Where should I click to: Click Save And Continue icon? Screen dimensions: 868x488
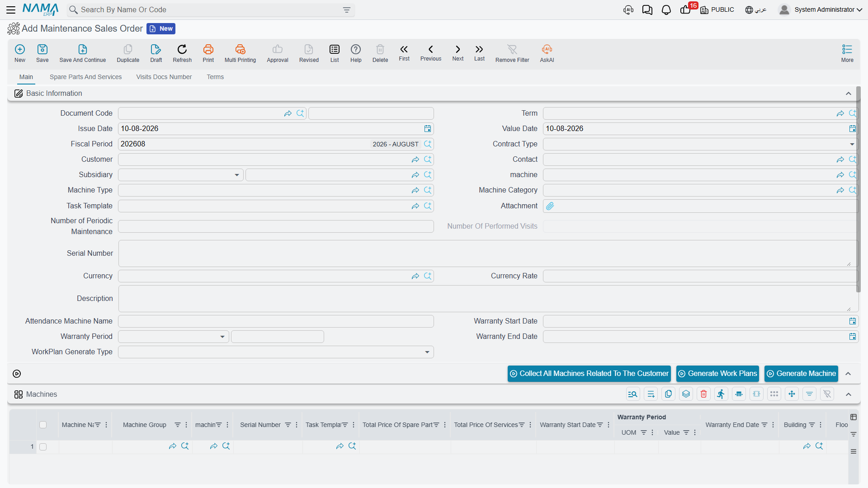pos(83,53)
